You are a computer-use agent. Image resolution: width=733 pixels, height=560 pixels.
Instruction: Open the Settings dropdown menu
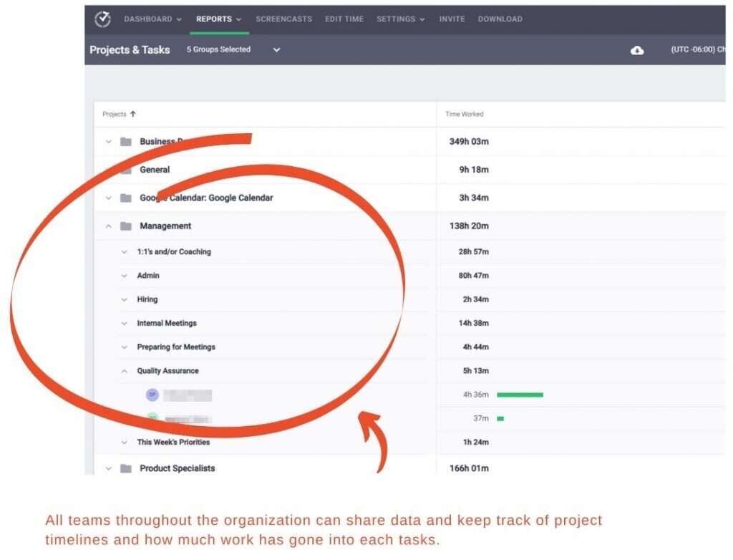[x=400, y=19]
